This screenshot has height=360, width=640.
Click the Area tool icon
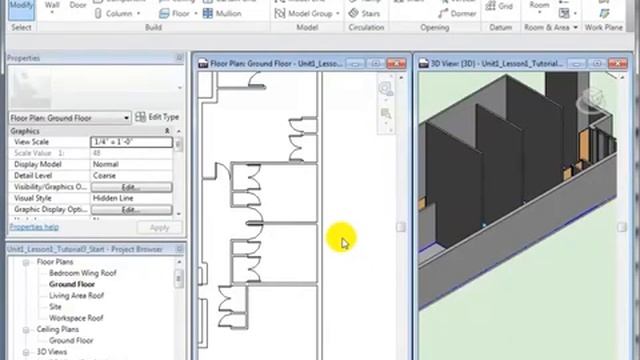tap(564, 13)
